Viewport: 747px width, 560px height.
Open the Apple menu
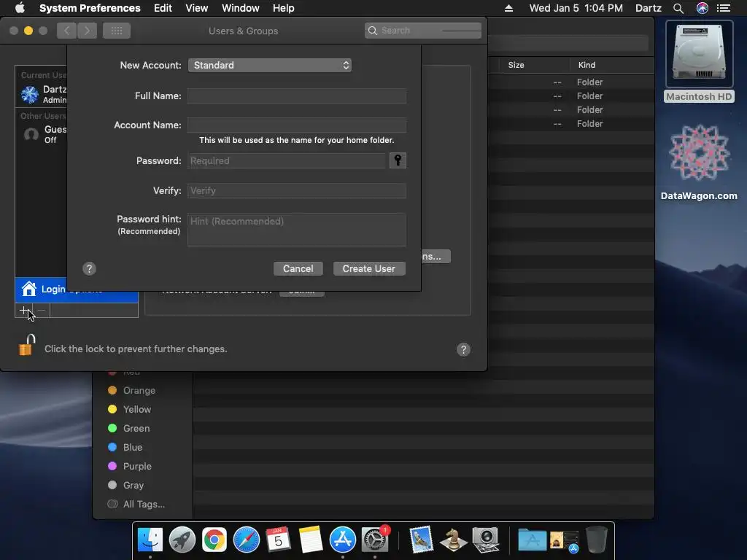coord(20,8)
